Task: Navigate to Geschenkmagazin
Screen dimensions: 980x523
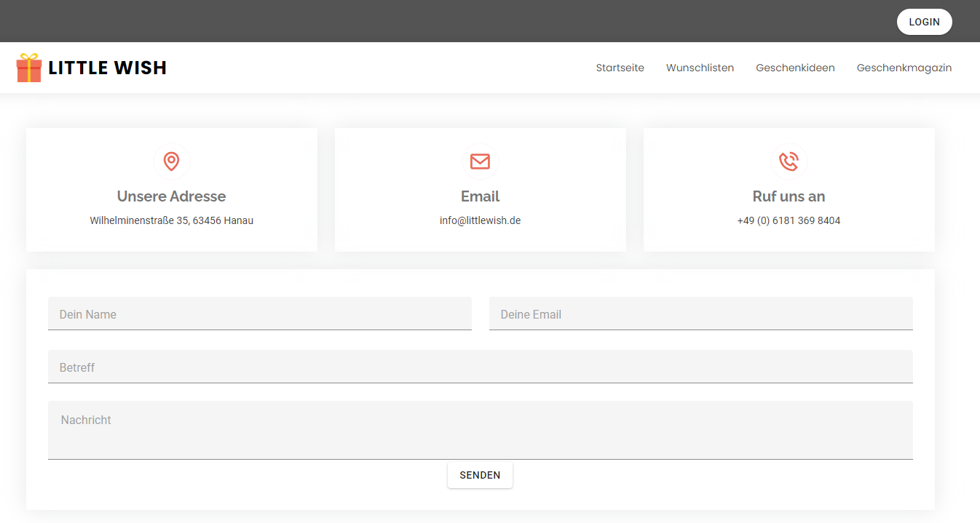Action: (904, 68)
